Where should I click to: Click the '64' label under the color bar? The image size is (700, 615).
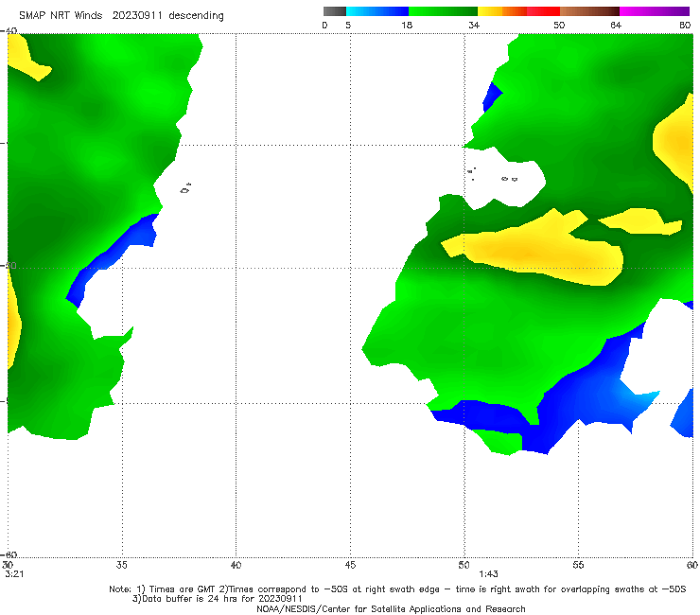pos(616,25)
